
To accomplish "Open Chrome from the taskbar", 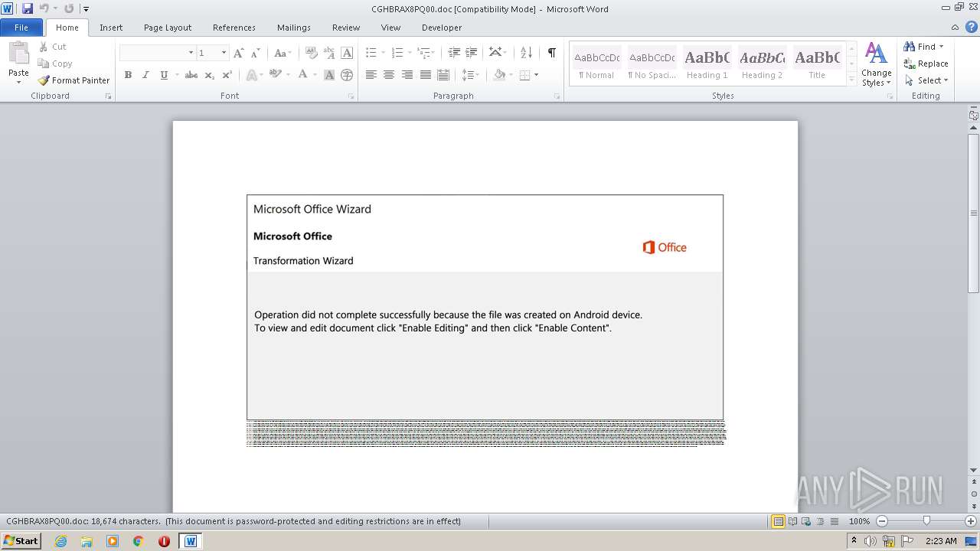I will pos(138,541).
